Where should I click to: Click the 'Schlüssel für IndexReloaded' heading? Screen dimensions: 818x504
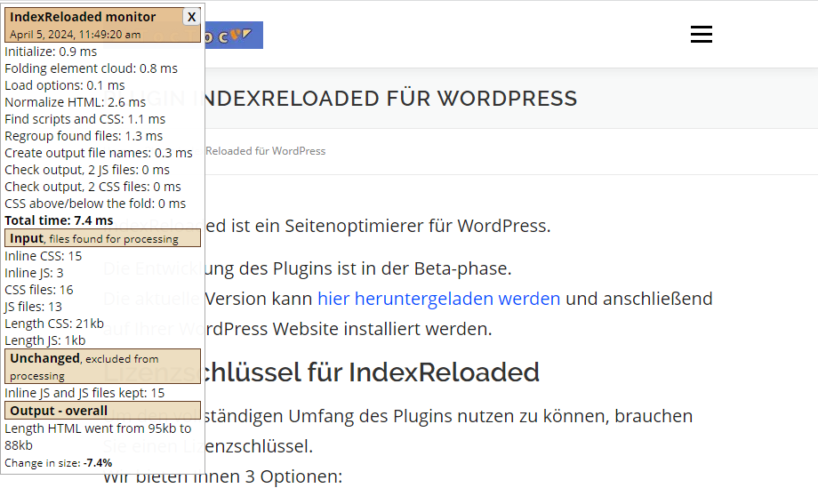coord(373,372)
